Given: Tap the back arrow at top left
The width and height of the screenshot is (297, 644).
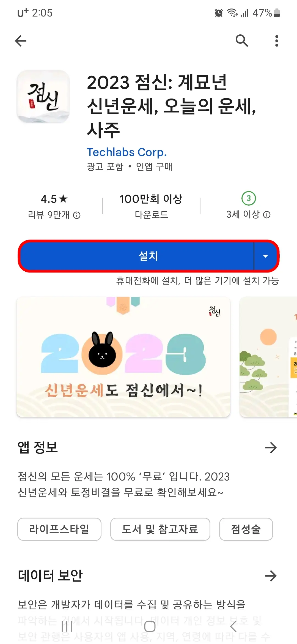Looking at the screenshot, I should point(20,41).
